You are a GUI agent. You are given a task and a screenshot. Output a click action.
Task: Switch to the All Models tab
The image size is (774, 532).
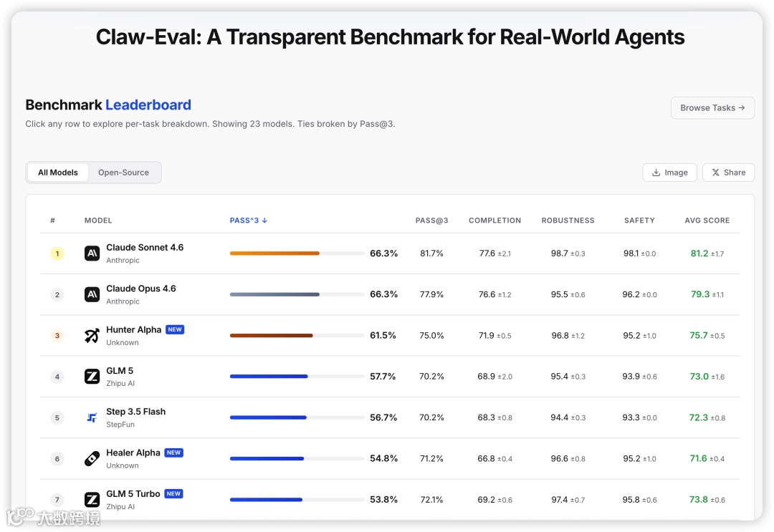tap(58, 173)
